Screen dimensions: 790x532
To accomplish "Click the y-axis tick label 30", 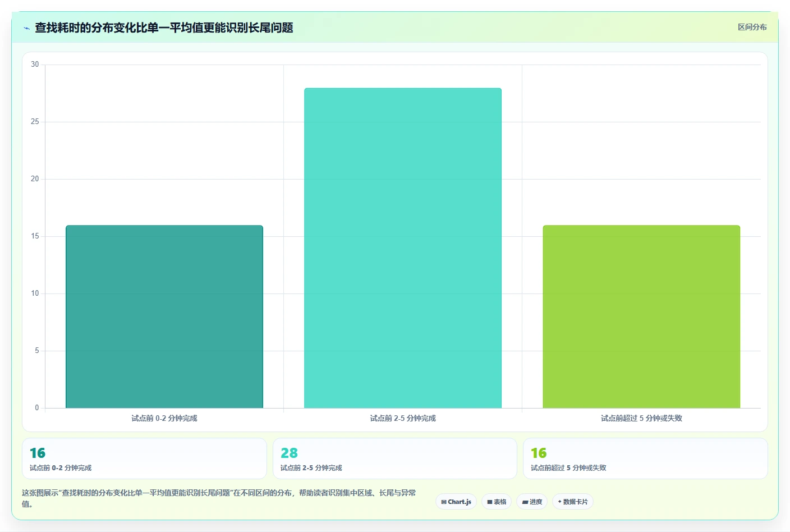I will pyautogui.click(x=35, y=65).
